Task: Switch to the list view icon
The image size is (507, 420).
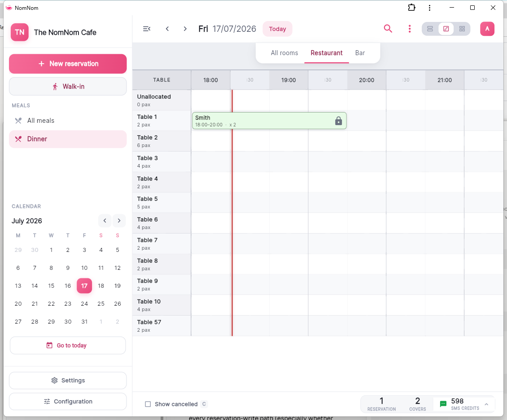Action: click(430, 29)
